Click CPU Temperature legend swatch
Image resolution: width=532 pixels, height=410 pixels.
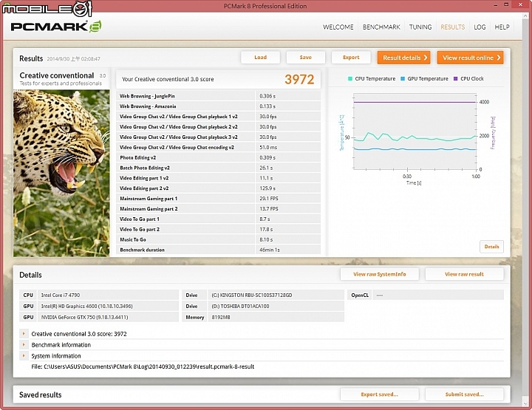pyautogui.click(x=349, y=79)
